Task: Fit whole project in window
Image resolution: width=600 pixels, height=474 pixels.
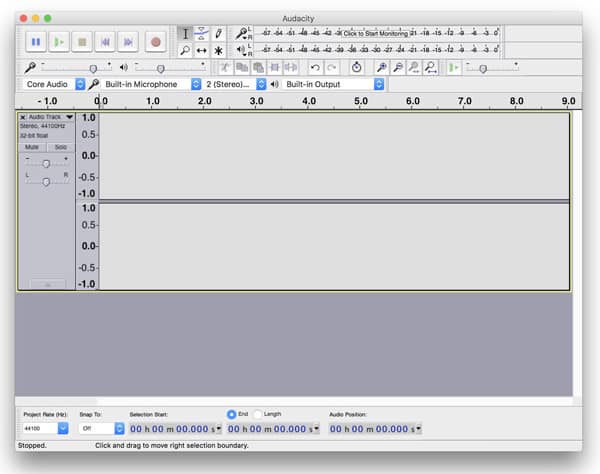Action: (430, 67)
